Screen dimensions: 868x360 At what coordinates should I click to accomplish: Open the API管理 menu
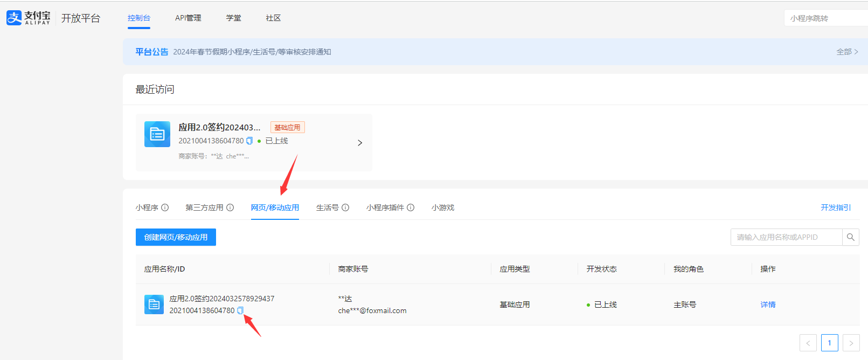click(188, 18)
